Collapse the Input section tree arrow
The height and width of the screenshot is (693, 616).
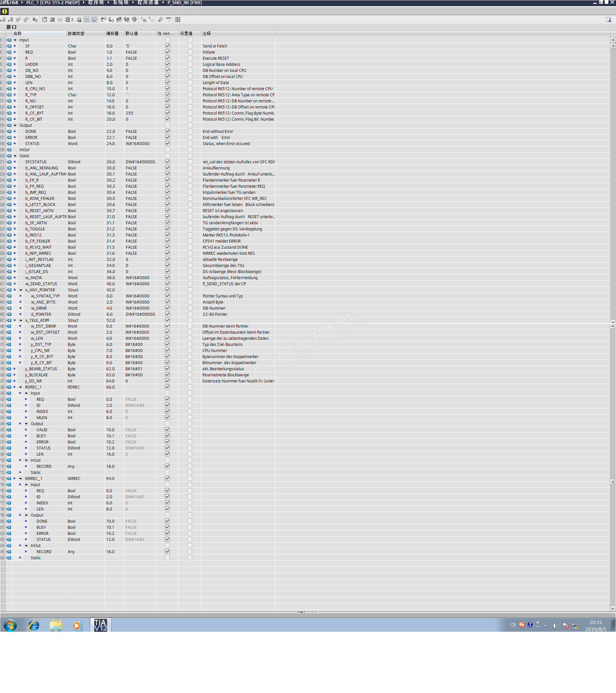pyautogui.click(x=15, y=40)
